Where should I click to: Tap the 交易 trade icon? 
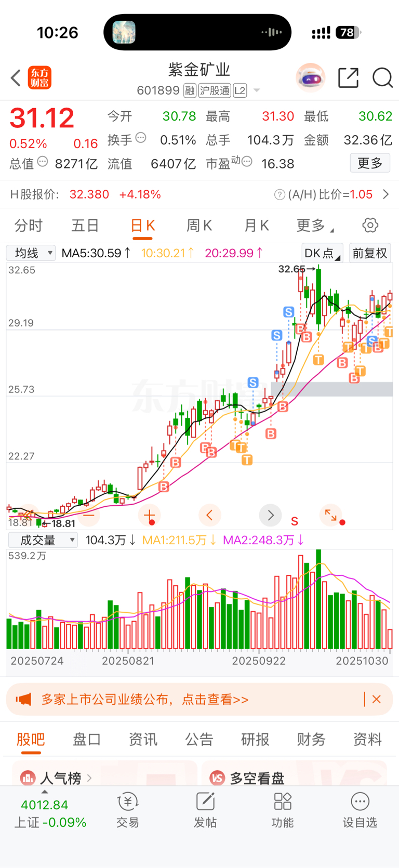point(127,801)
